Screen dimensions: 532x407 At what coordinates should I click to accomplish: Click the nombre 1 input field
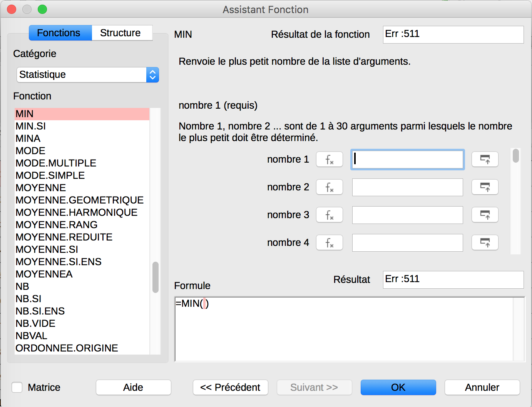coord(408,159)
